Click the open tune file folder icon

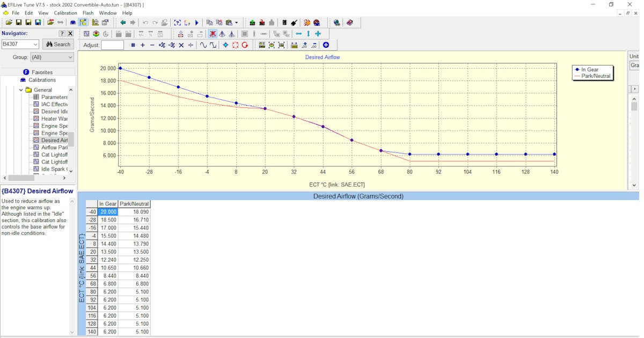click(9, 23)
